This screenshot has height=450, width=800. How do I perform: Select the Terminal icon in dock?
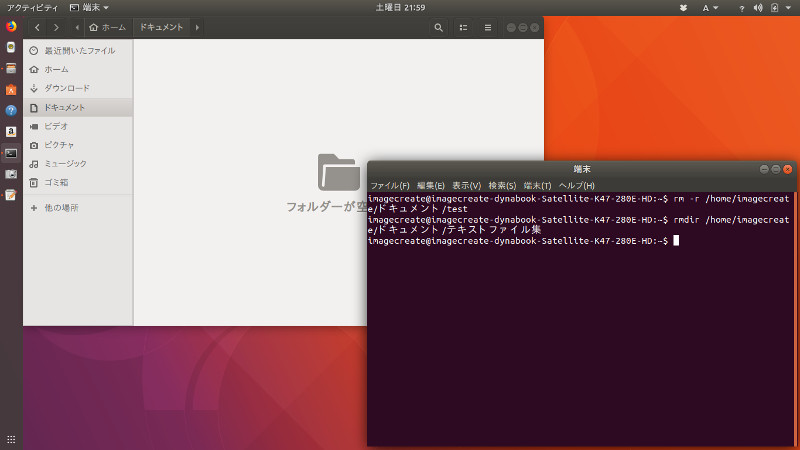(x=11, y=153)
